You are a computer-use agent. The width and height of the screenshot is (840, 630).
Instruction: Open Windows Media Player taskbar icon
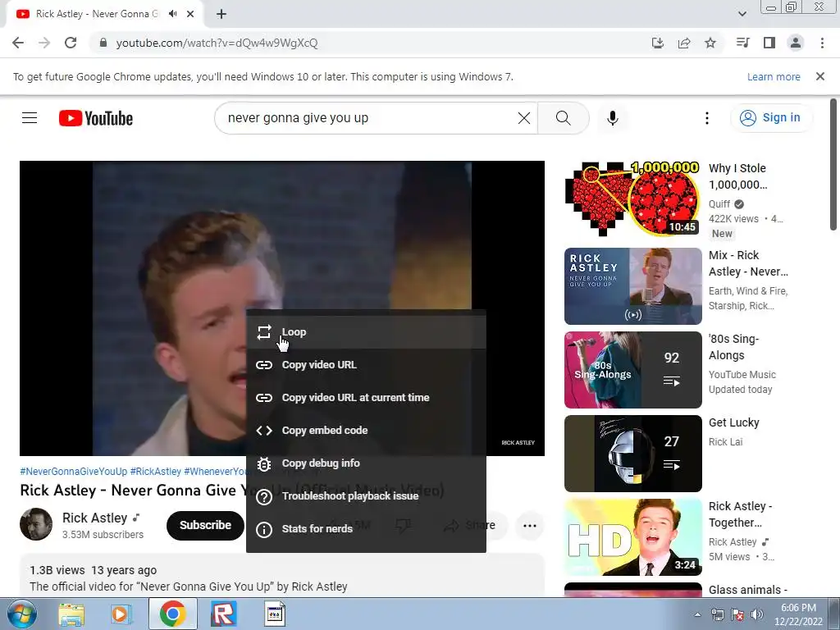point(121,614)
